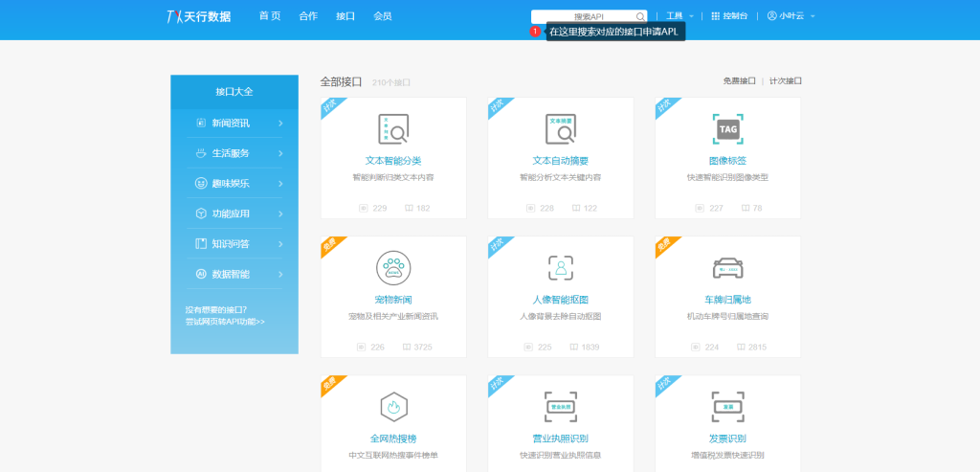Click the 宠物新闻 paw icon
The image size is (980, 472).
(x=393, y=267)
